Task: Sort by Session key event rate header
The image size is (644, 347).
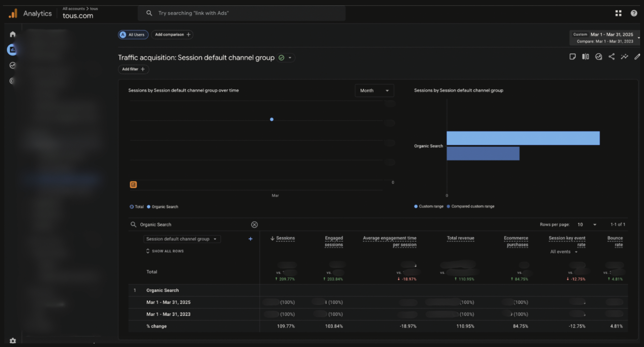Action: [567, 241]
